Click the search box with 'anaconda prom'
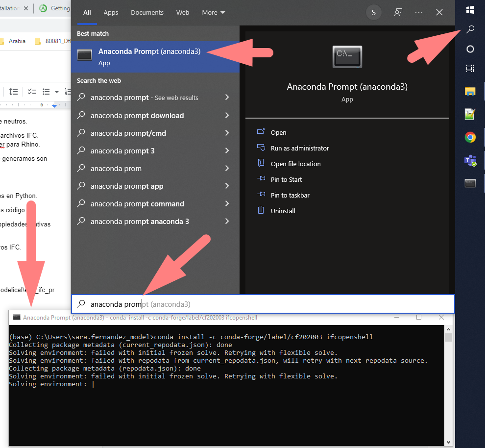The height and width of the screenshot is (448, 485). point(263,304)
